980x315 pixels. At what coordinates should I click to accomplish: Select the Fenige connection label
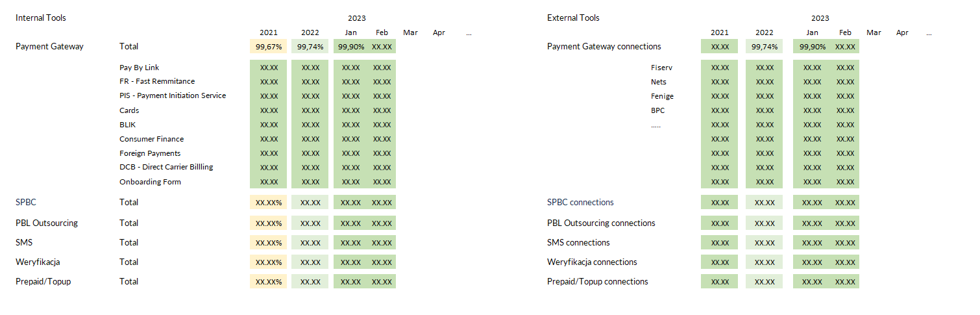point(662,96)
